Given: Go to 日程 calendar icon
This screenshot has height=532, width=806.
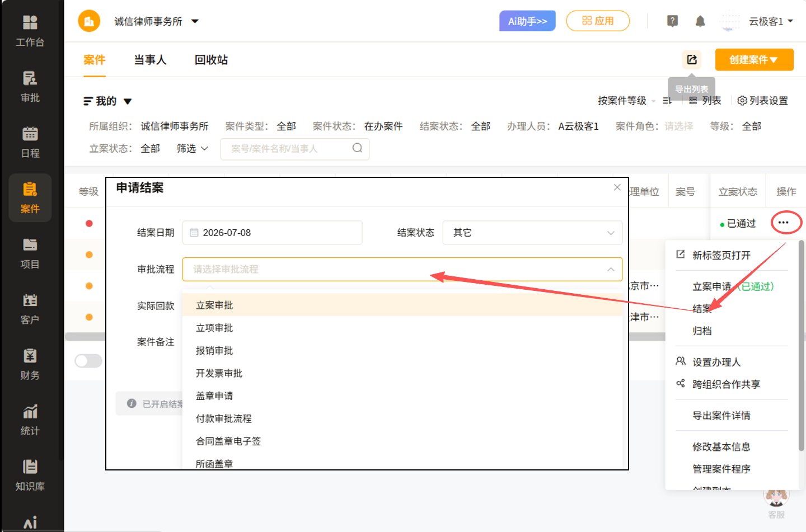Looking at the screenshot, I should (30, 133).
